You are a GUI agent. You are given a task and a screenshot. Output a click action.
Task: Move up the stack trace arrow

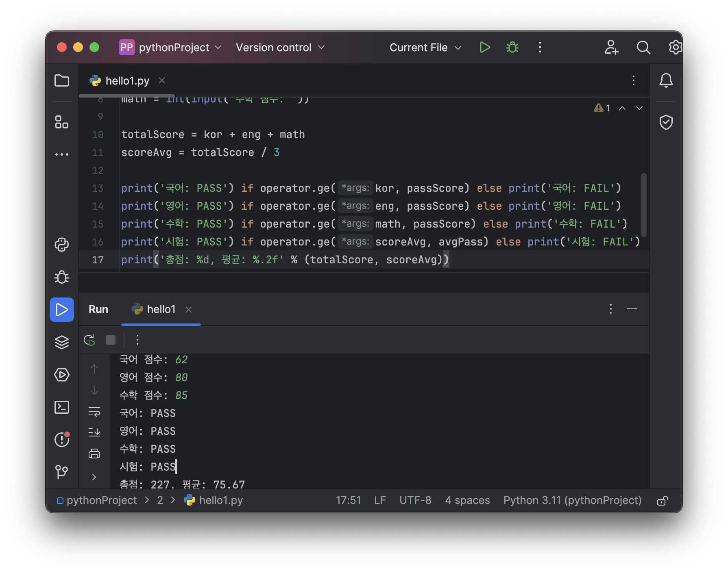tap(94, 369)
